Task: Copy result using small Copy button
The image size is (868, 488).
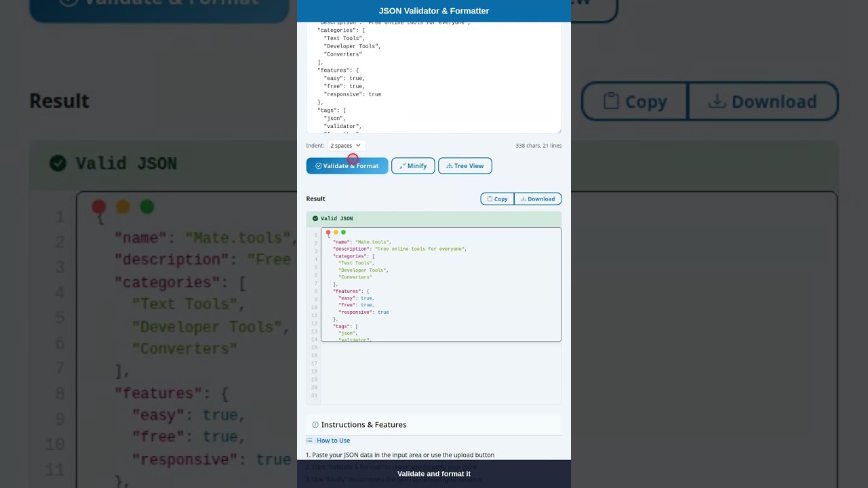Action: (x=497, y=199)
